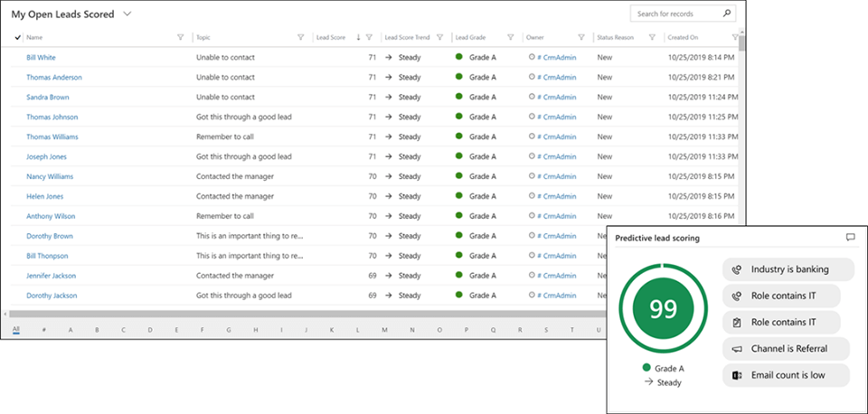Open the Bill White lead record
Image resolution: width=868 pixels, height=414 pixels.
(x=41, y=58)
